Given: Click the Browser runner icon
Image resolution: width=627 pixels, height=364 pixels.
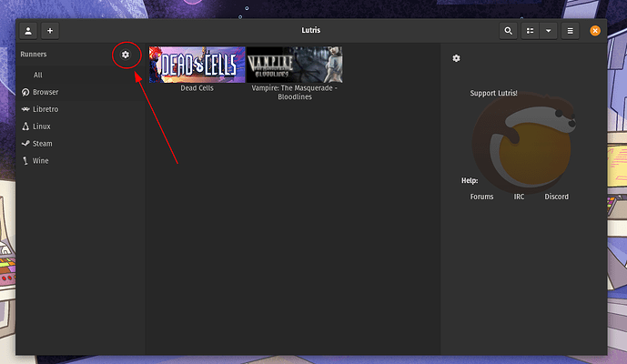Looking at the screenshot, I should tap(25, 93).
